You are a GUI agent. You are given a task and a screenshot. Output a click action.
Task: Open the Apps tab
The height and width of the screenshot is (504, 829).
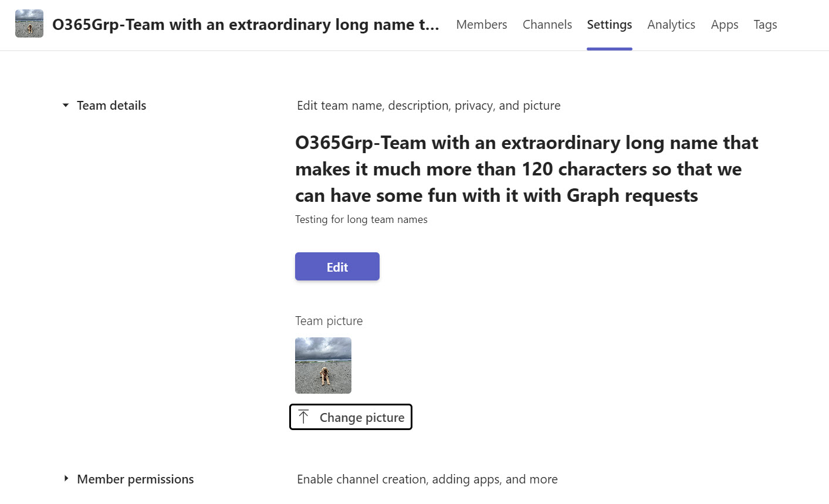click(725, 25)
